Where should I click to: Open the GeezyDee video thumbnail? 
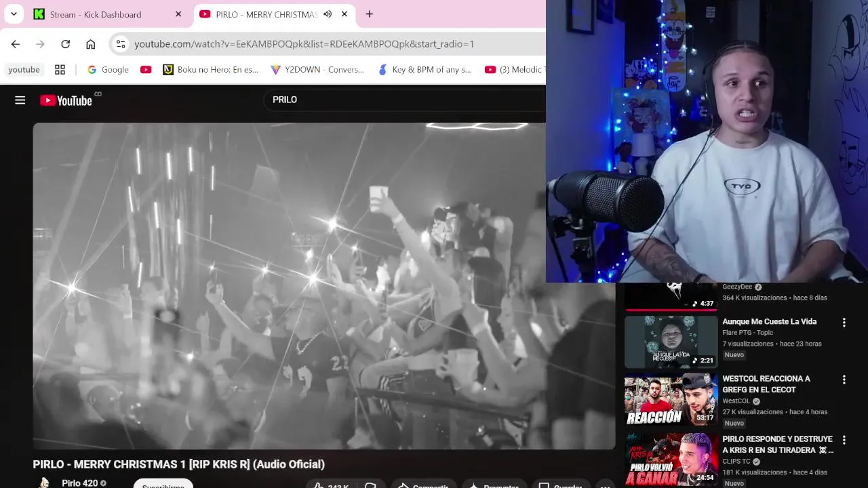coord(671,296)
